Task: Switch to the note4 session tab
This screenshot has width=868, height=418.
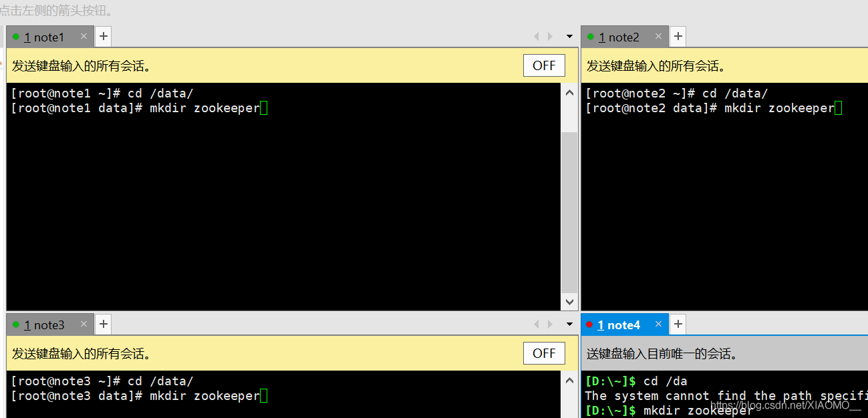Action: coord(625,325)
